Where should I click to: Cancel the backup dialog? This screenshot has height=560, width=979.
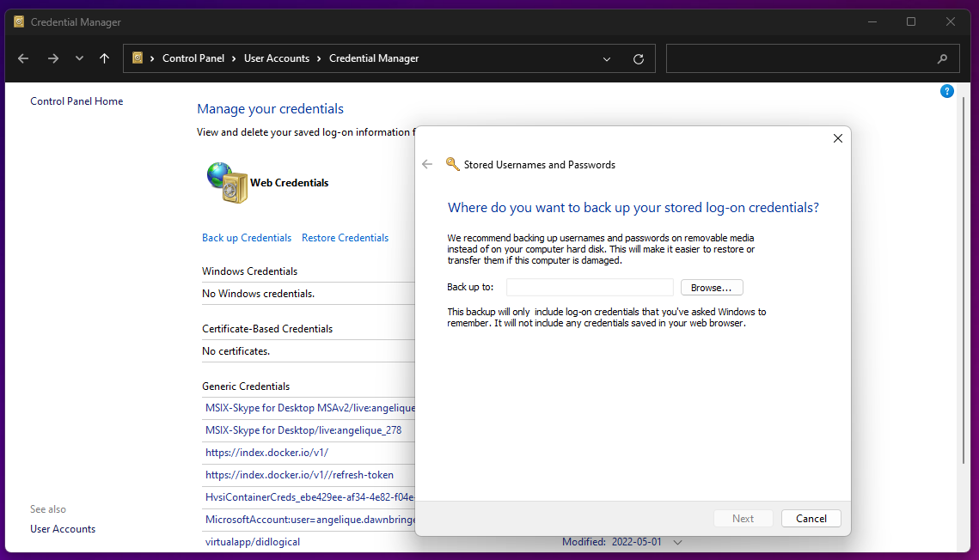tap(811, 519)
